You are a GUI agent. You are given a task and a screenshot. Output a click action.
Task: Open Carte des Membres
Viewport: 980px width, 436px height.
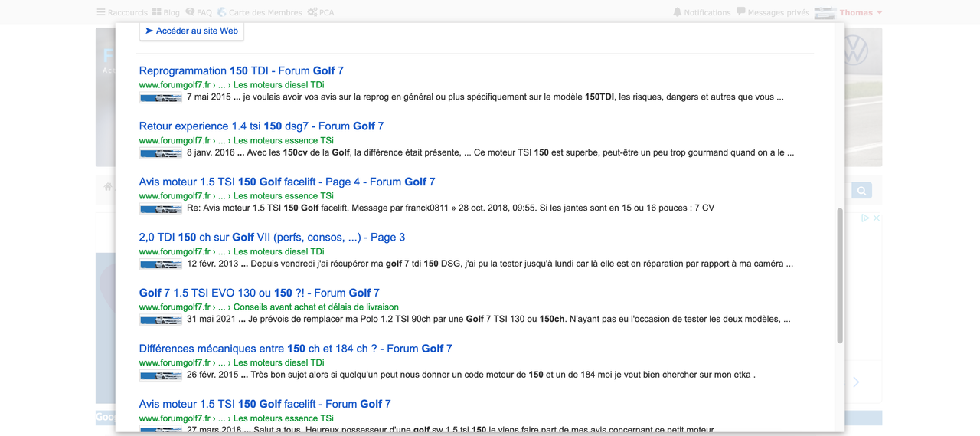click(260, 12)
